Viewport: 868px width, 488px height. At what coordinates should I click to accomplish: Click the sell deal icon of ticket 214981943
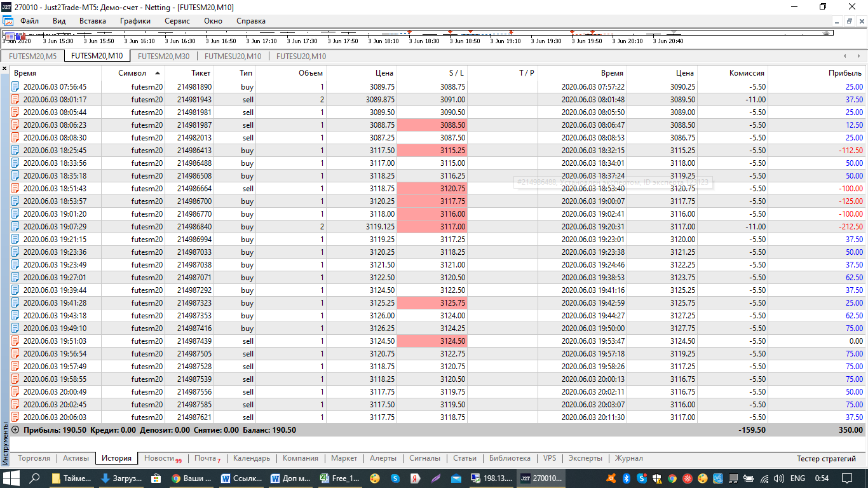pyautogui.click(x=16, y=100)
